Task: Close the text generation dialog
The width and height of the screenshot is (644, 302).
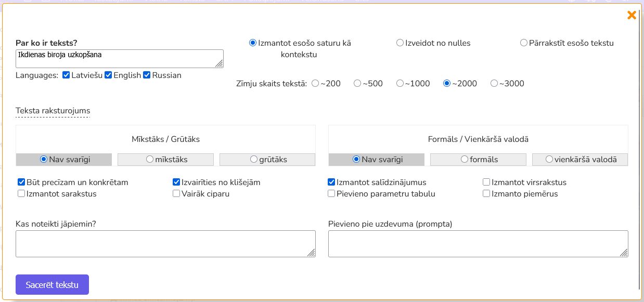Action: (632, 15)
